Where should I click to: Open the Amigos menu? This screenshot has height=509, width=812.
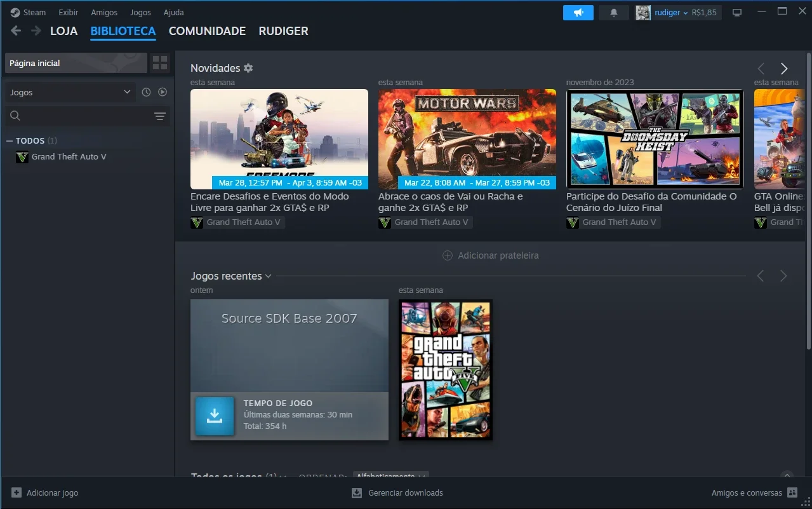(104, 13)
